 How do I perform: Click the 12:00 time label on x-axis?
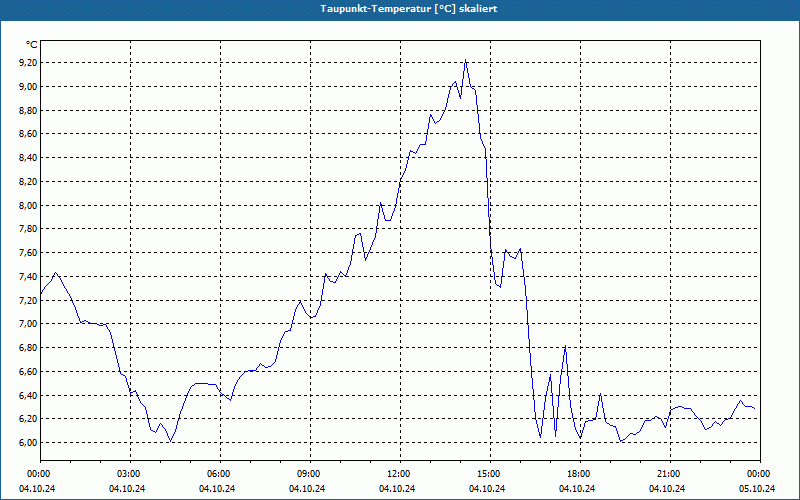pos(399,474)
